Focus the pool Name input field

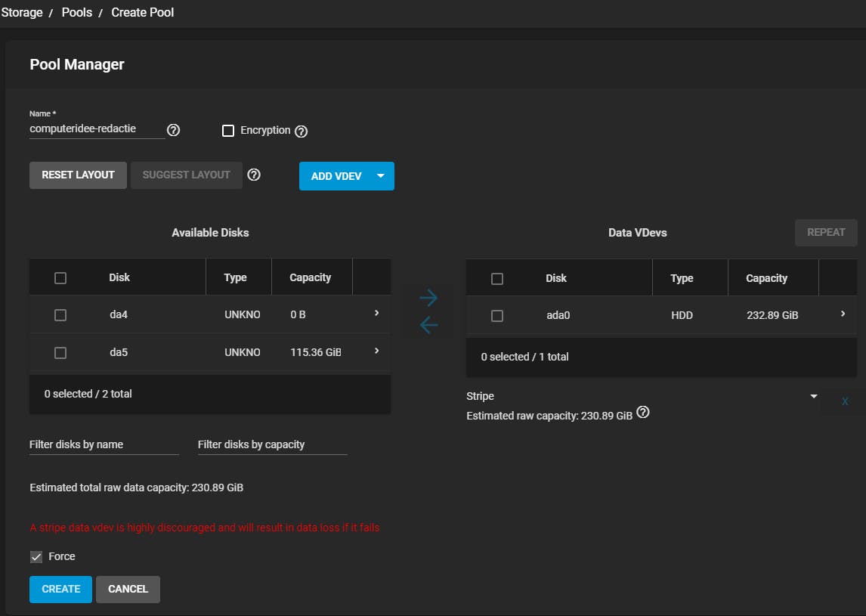(x=97, y=128)
